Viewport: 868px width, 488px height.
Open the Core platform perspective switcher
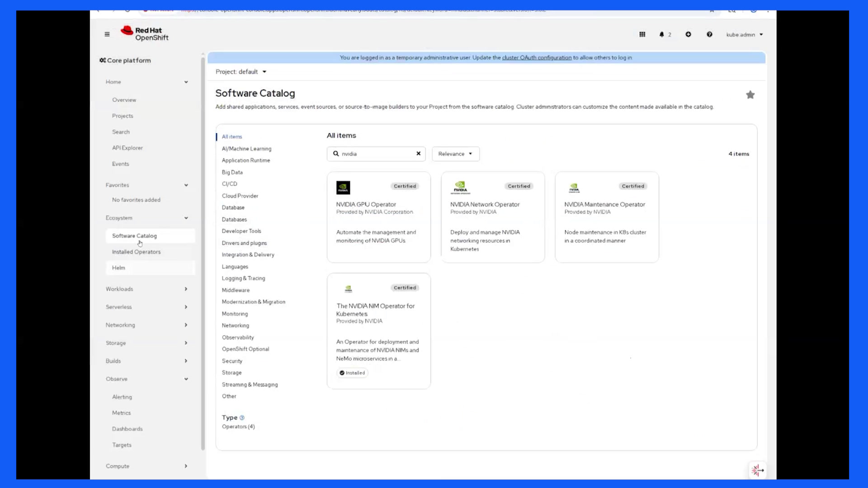125,60
